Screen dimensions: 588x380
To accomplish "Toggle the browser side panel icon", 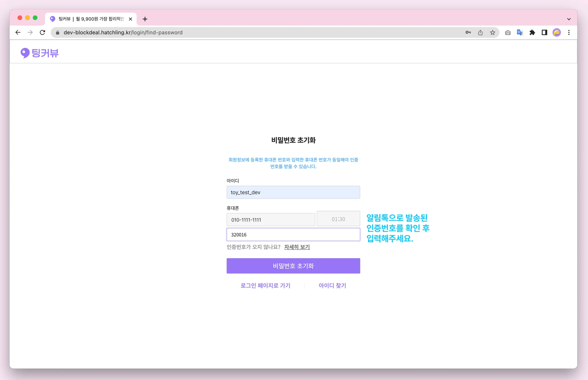I will point(544,32).
